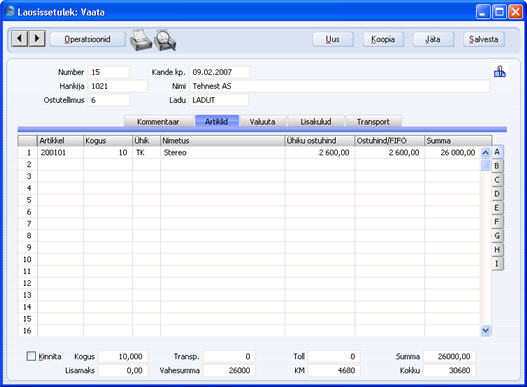Click row 1 sum 26 000,00
The width and height of the screenshot is (527, 387).
click(452, 153)
